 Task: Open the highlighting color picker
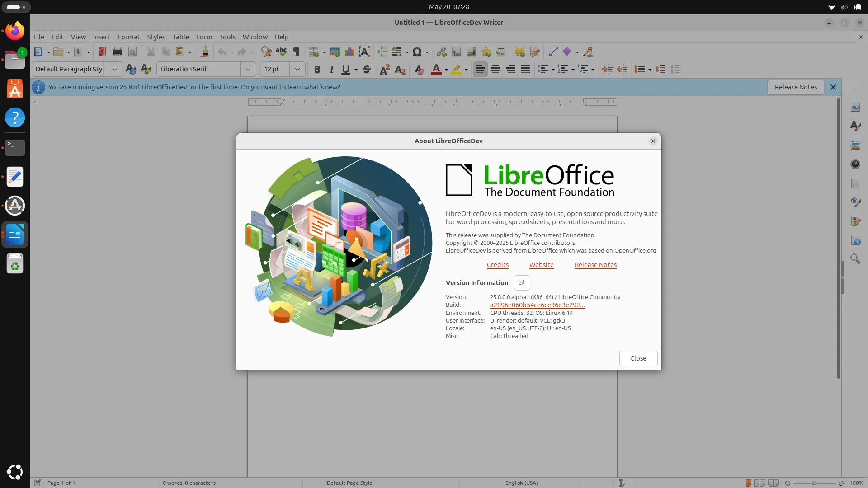point(466,69)
